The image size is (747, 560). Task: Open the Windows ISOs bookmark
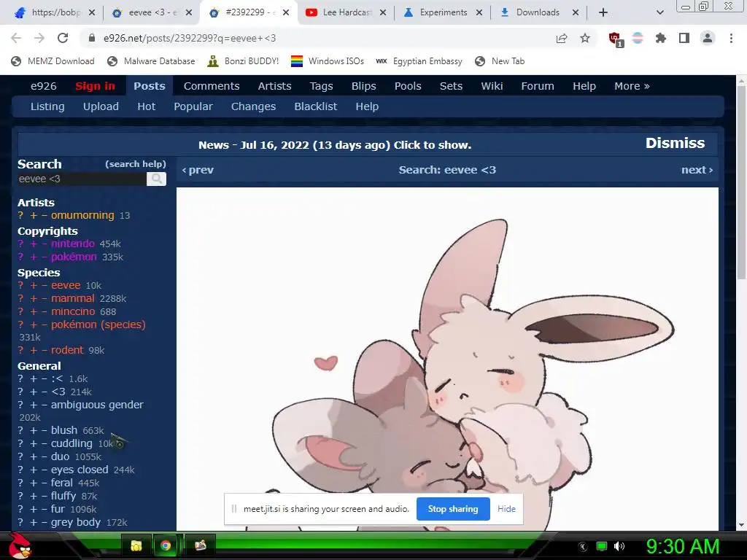pos(328,61)
